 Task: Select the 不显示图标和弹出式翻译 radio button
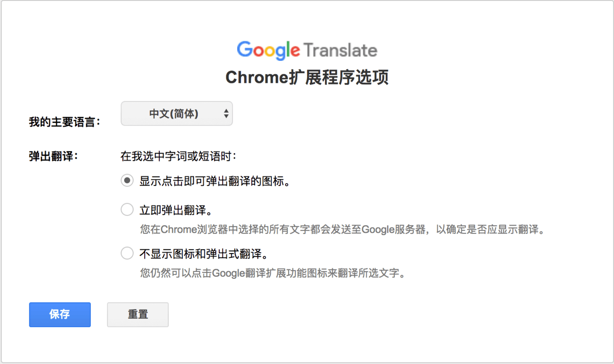click(127, 253)
